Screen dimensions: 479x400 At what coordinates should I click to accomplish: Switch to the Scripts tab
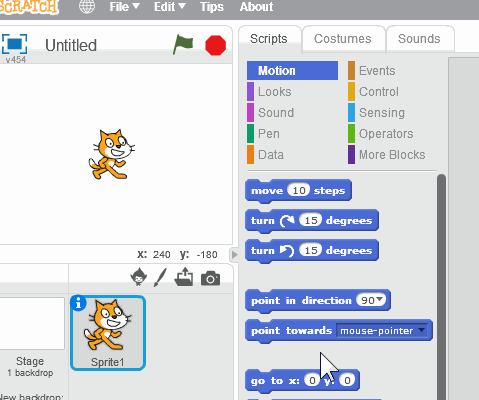click(269, 39)
